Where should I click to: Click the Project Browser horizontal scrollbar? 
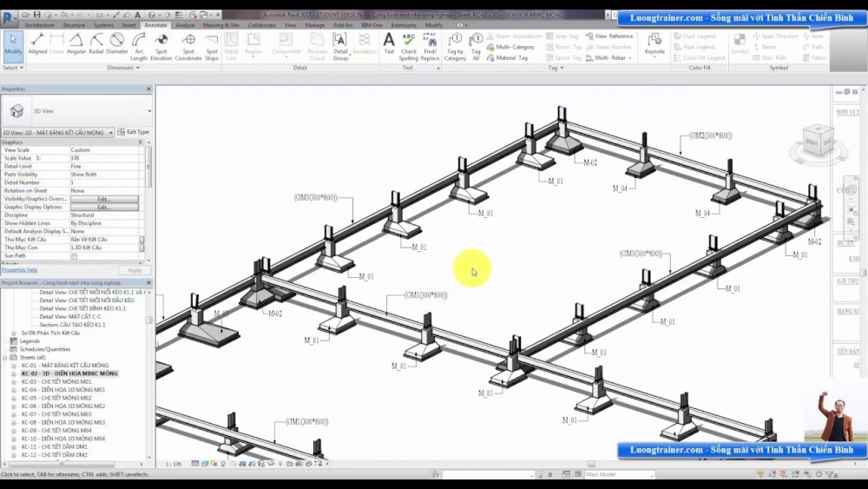[x=62, y=464]
